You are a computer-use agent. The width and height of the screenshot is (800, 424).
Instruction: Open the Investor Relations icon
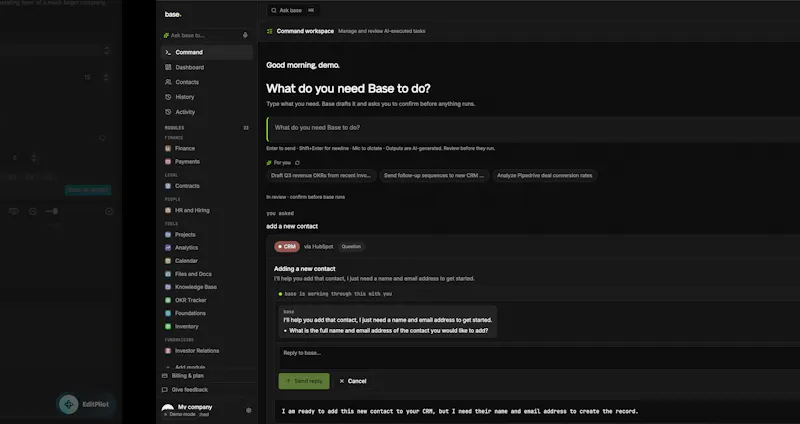(x=168, y=351)
